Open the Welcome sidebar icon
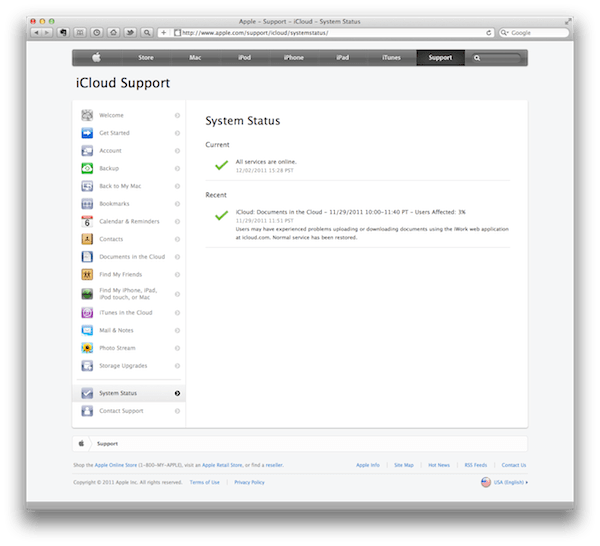This screenshot has height=546, width=600. [x=87, y=115]
